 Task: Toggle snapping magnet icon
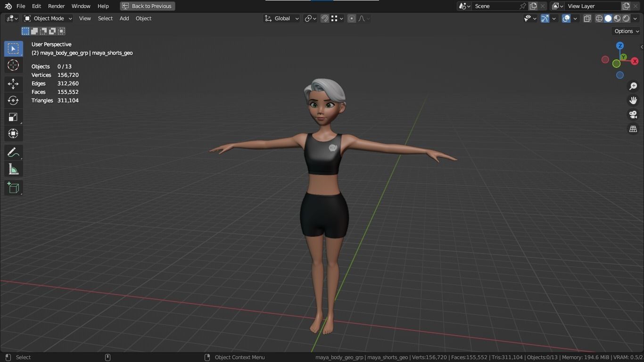[325, 18]
